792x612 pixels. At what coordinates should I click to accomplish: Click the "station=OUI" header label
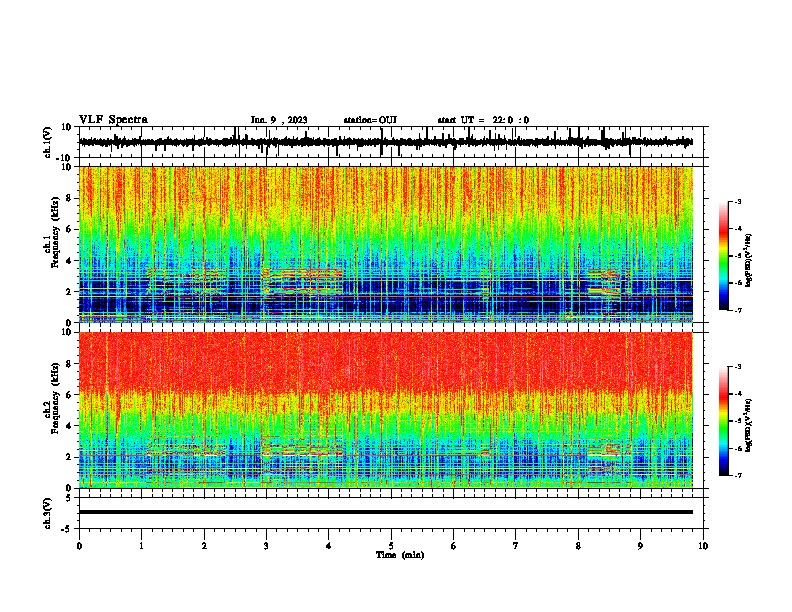pos(370,120)
